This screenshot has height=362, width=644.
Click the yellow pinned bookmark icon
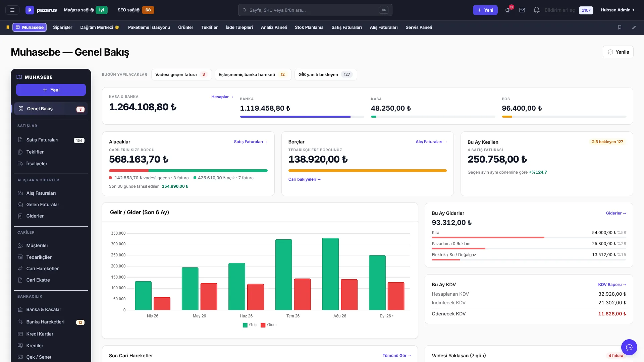pos(8,27)
